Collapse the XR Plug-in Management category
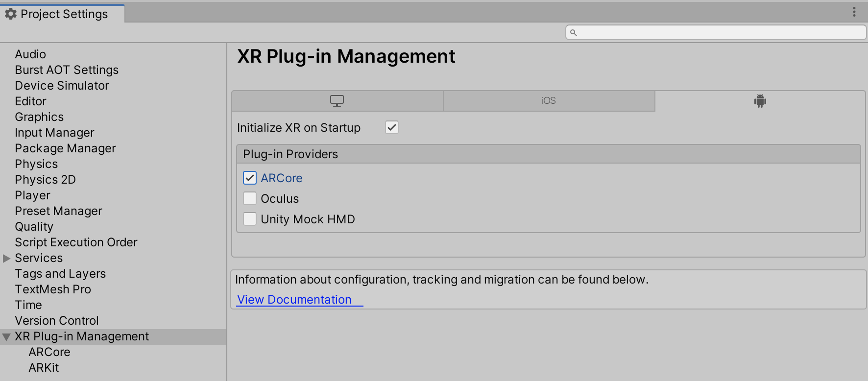868x381 pixels. pos(6,337)
